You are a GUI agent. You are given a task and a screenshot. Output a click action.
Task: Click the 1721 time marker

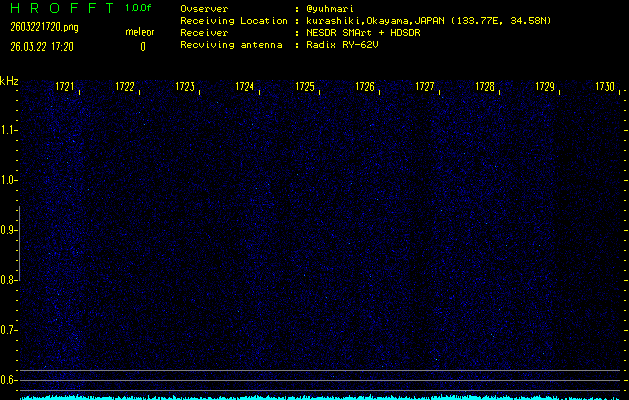point(65,87)
